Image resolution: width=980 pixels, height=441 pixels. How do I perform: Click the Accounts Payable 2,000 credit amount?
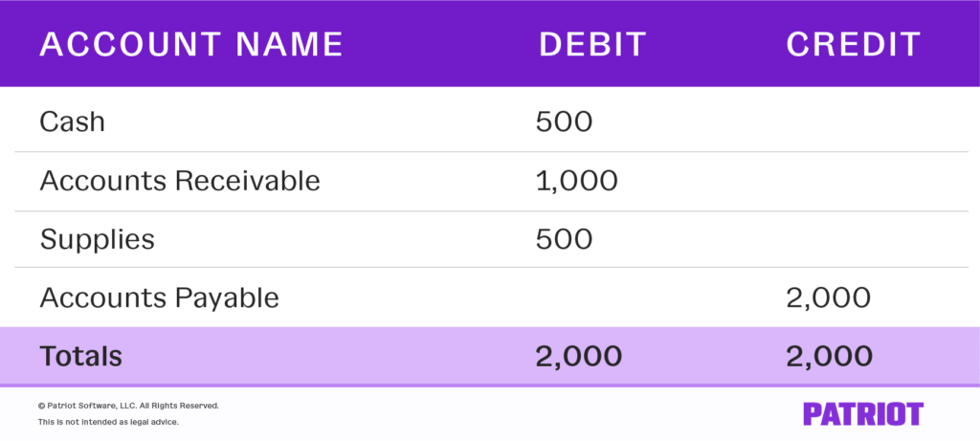[828, 298]
